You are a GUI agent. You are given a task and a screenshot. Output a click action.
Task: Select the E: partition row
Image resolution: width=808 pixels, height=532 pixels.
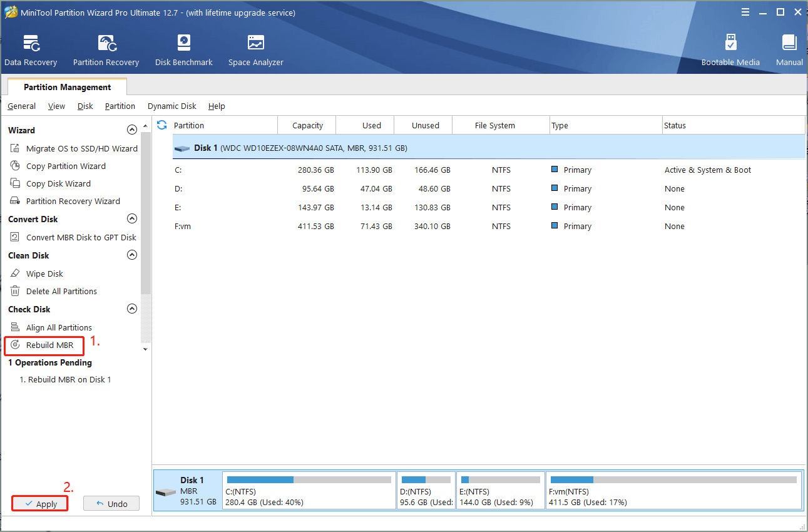click(x=488, y=207)
